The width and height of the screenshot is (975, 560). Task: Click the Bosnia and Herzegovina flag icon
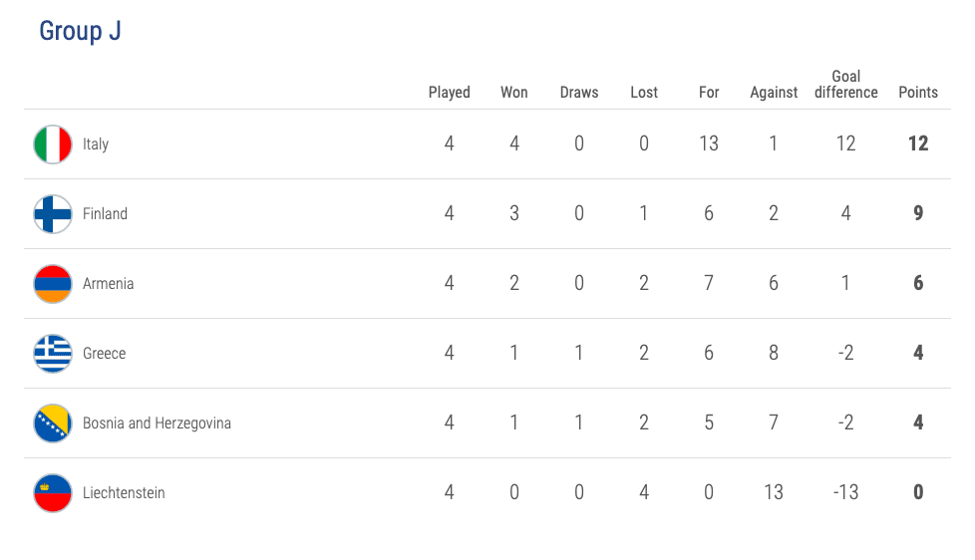click(x=53, y=423)
